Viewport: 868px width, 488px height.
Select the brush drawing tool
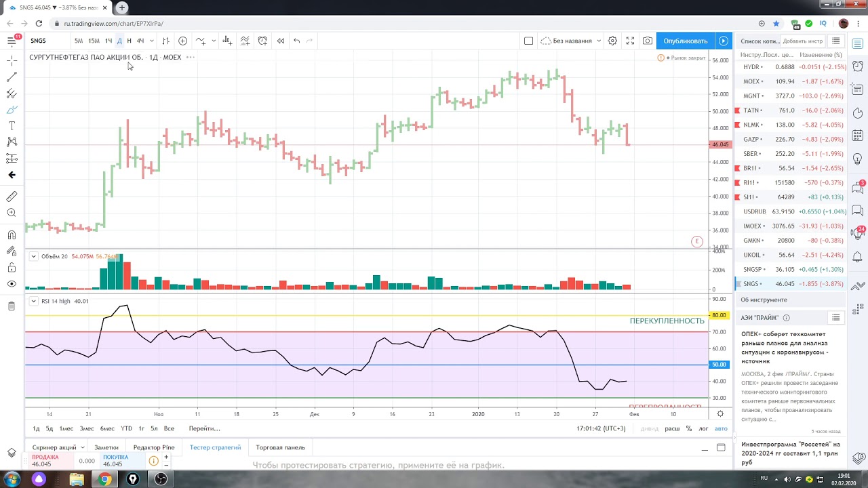click(x=12, y=110)
